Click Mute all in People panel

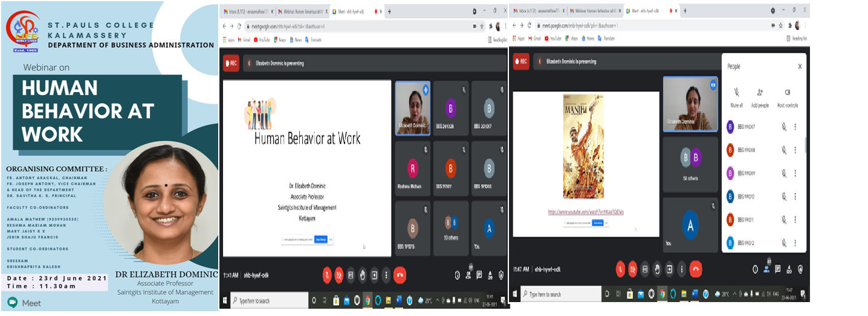736,97
